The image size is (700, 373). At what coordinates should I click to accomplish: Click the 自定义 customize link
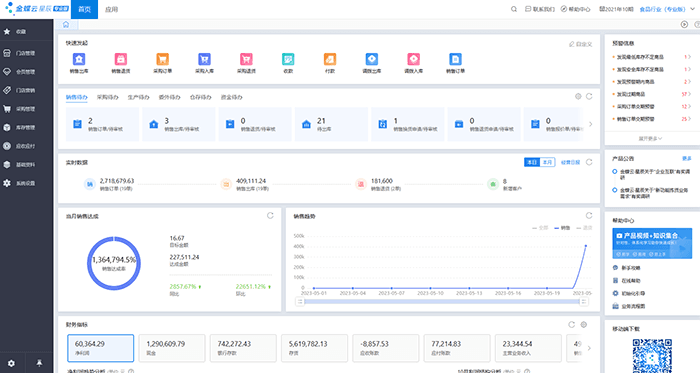(x=581, y=44)
